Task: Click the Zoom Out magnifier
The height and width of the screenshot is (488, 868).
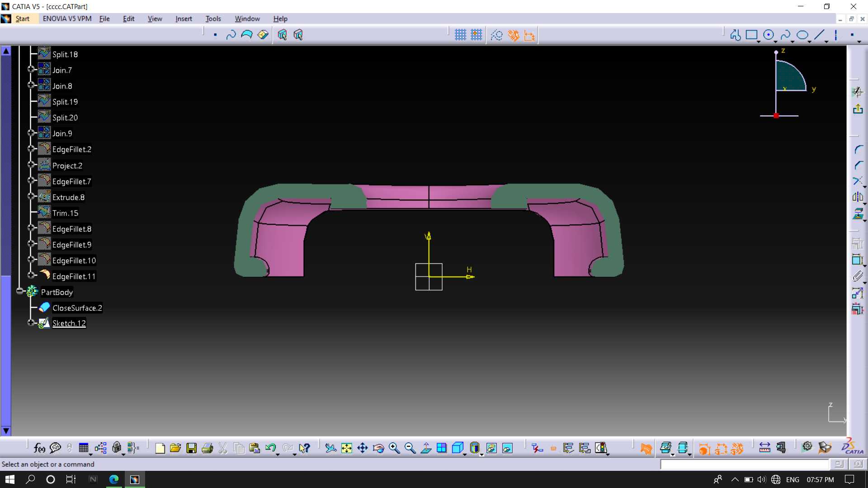Action: click(x=410, y=448)
